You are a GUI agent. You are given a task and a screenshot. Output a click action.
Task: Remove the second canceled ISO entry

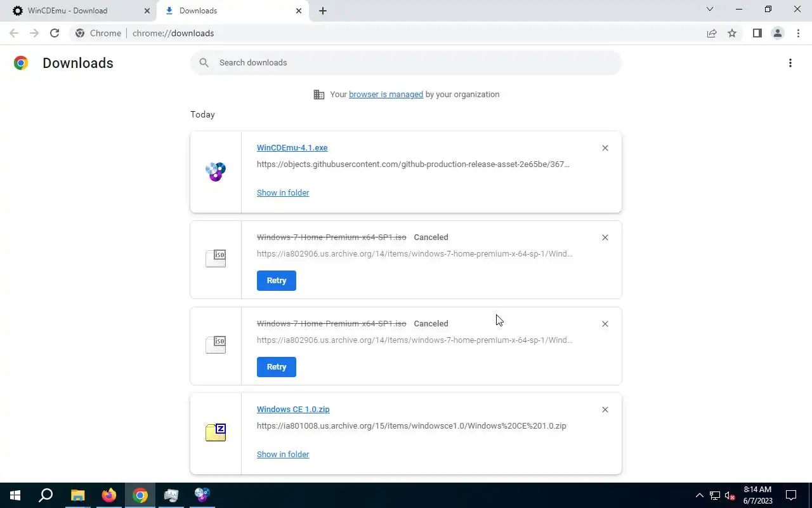605,324
